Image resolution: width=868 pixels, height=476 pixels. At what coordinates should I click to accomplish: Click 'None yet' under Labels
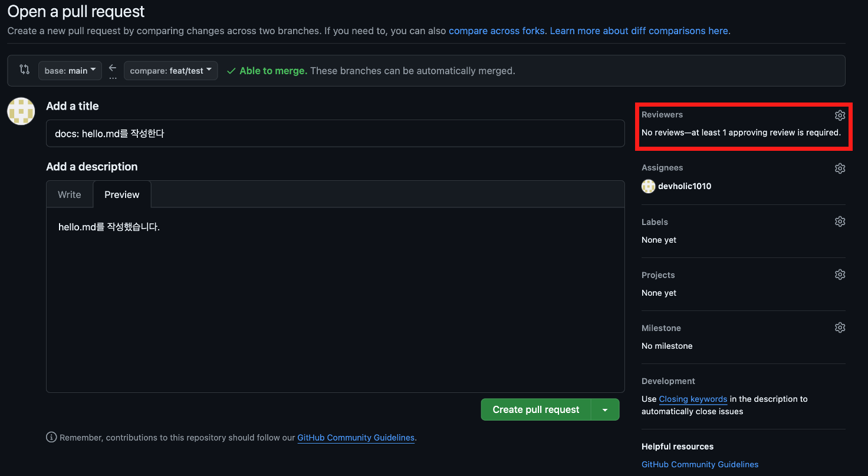(x=659, y=240)
